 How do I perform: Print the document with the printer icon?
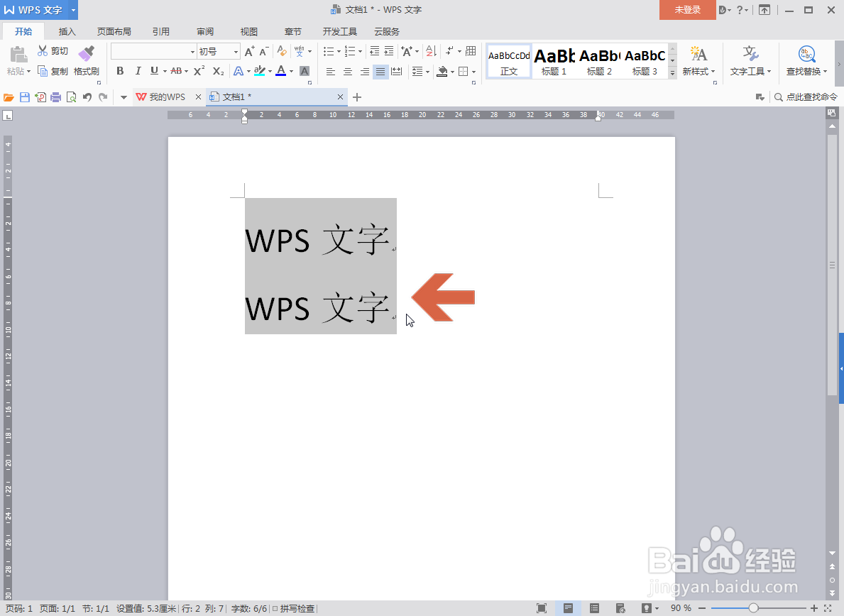[x=55, y=97]
